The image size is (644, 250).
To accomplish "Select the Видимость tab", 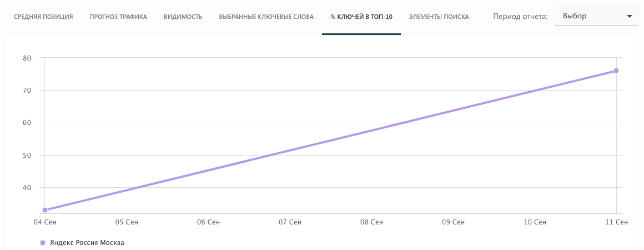I will (x=183, y=17).
